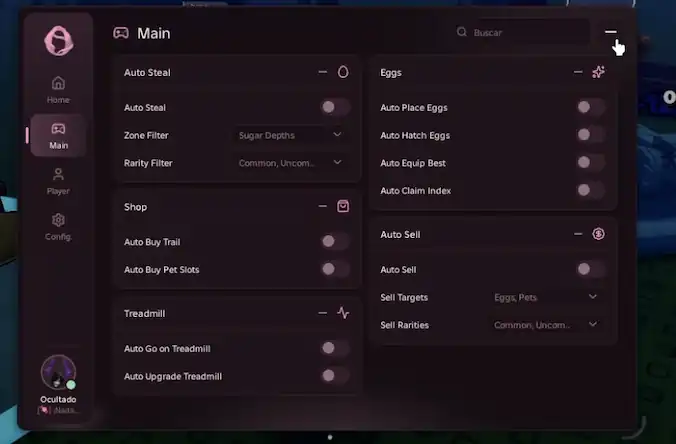Click the shopping bag icon in Shop header
Image resolution: width=676 pixels, height=444 pixels.
tap(343, 206)
